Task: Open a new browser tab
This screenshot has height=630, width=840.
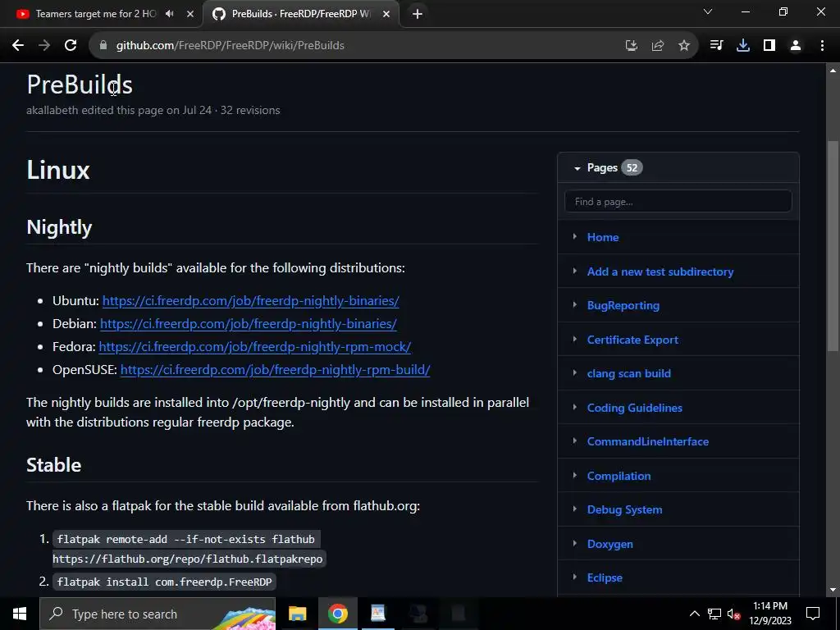Action: click(418, 14)
